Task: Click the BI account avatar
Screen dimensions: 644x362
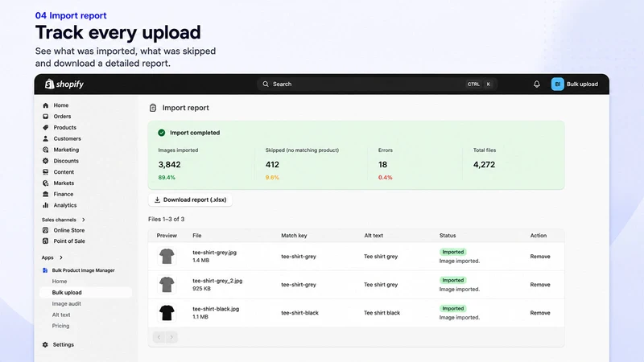Action: [x=557, y=84]
